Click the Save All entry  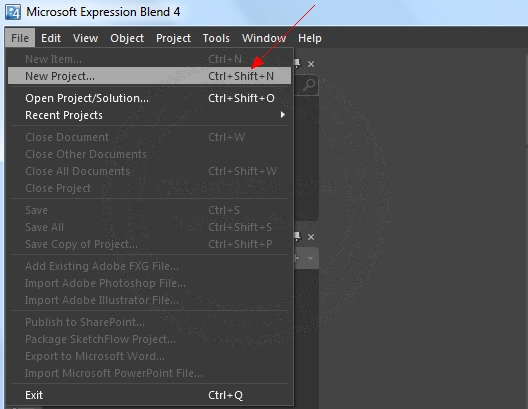[149, 227]
